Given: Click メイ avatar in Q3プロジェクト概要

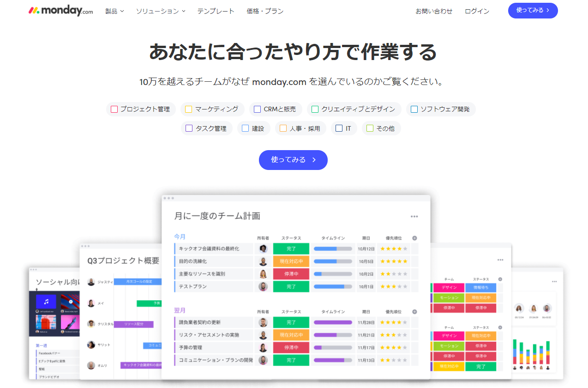Looking at the screenshot, I should click(x=91, y=303).
